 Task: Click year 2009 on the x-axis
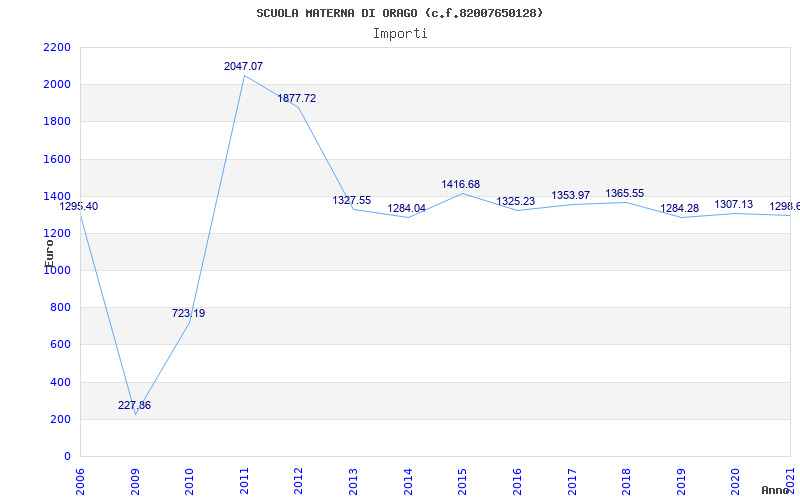tap(135, 478)
